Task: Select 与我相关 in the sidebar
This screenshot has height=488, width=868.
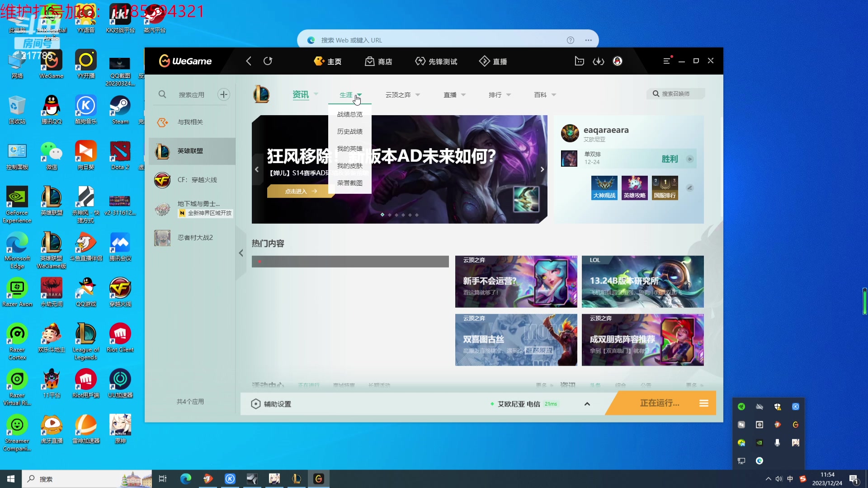Action: [x=192, y=122]
